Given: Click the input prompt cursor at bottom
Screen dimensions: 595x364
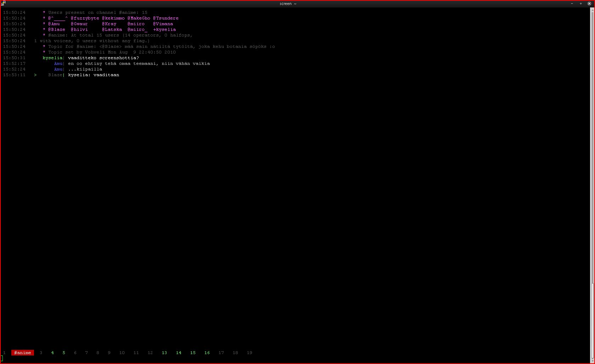Looking at the screenshot, I should click(x=2, y=358).
